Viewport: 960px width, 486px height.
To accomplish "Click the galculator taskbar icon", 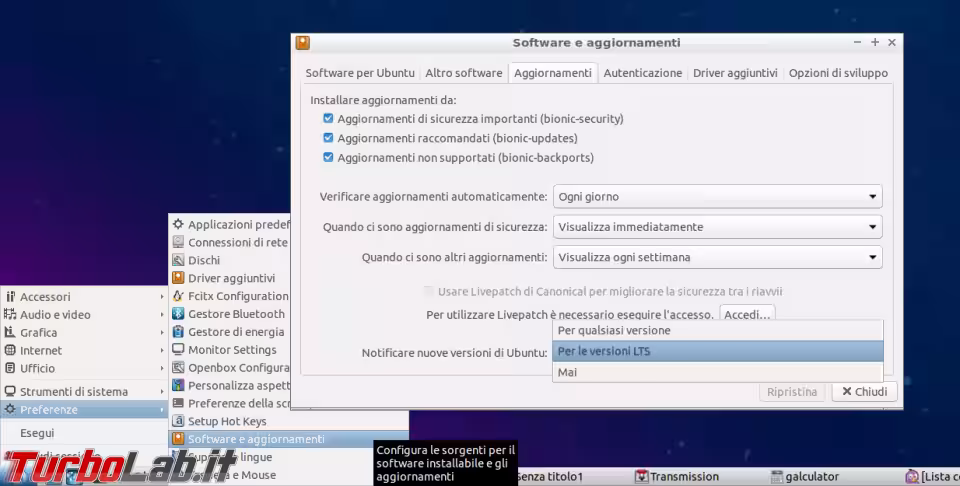I will [x=777, y=476].
